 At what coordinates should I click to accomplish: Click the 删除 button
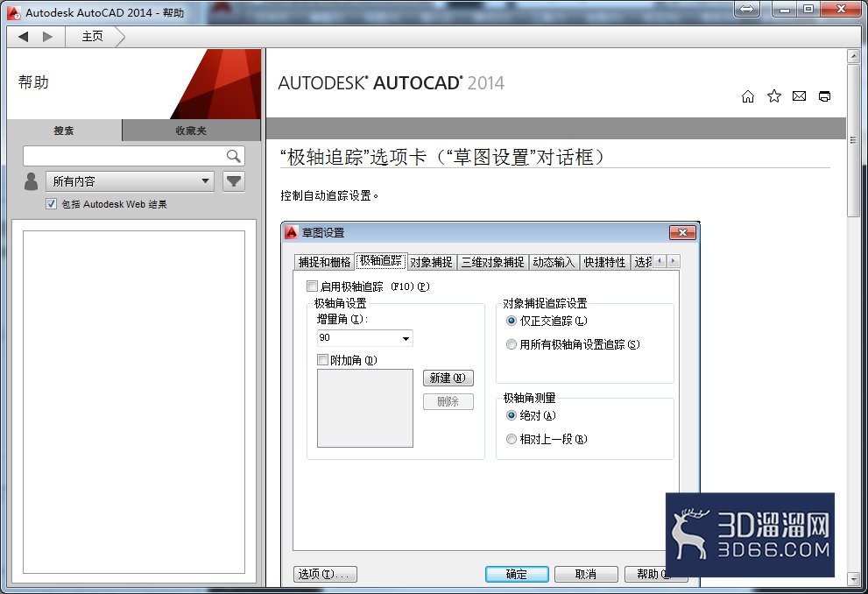point(448,401)
